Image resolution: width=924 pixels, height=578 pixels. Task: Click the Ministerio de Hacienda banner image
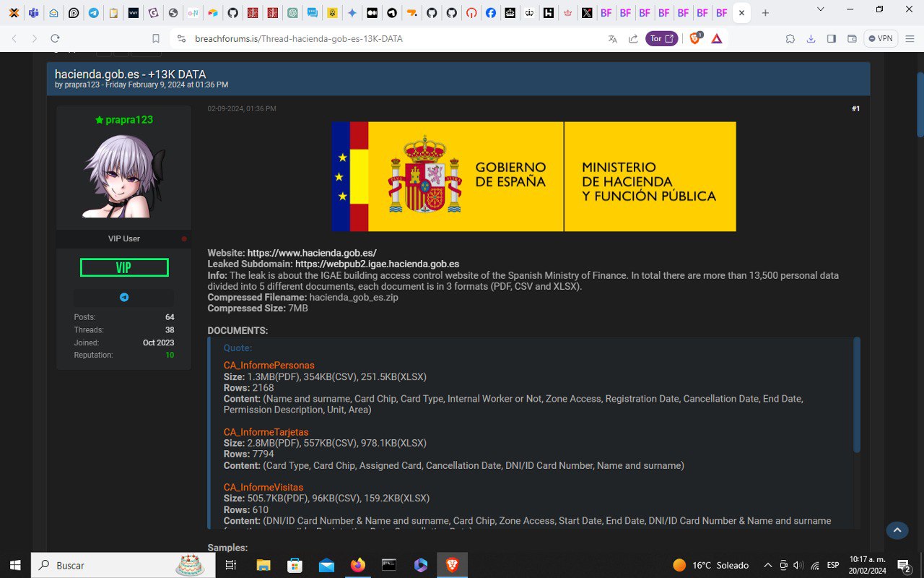[533, 176]
